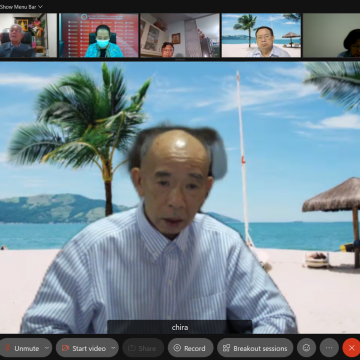The image size is (360, 360).
Task: Select thumbnail showing room with picture frame
Action: (180, 35)
